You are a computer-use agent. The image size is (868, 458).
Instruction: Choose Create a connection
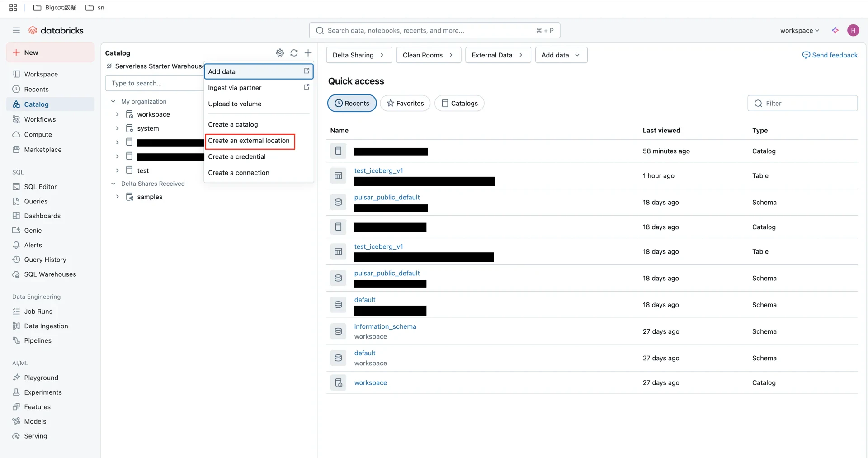pyautogui.click(x=259, y=173)
